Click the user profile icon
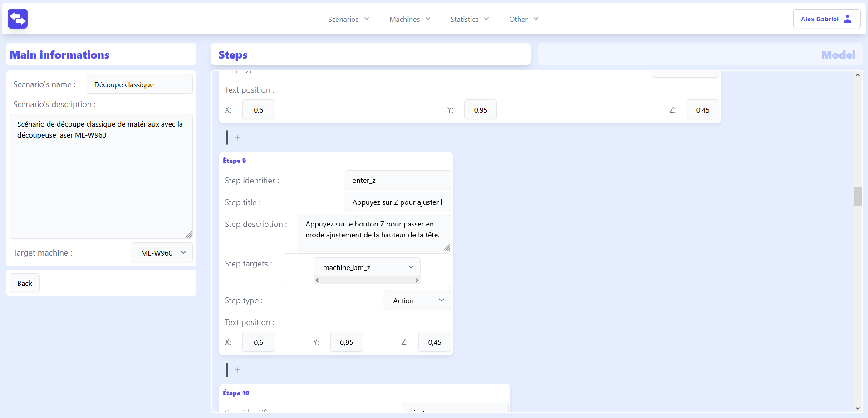Viewport: 868px width, 418px height. click(848, 19)
